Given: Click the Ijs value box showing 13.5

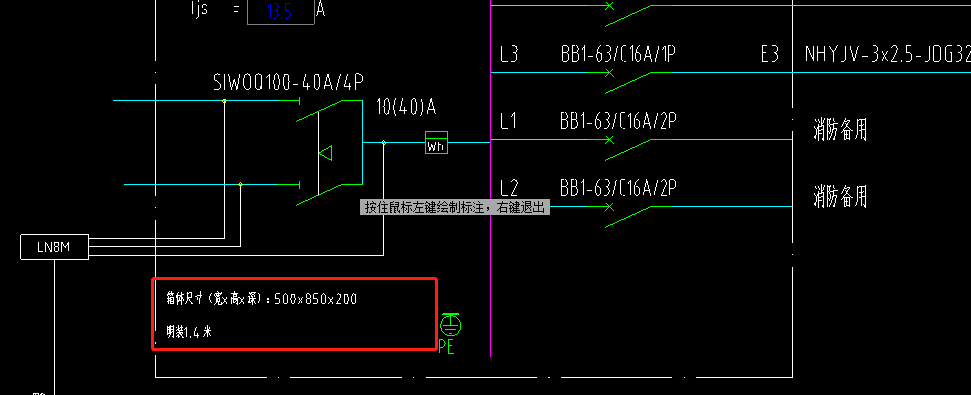Looking at the screenshot, I should (281, 12).
